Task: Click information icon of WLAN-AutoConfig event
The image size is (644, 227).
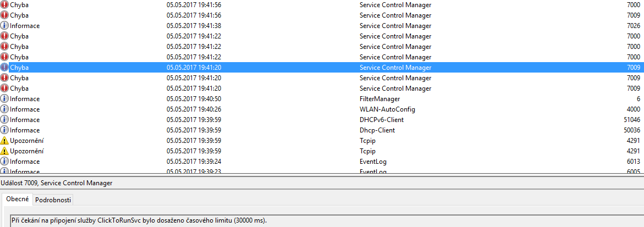Action: (x=5, y=109)
